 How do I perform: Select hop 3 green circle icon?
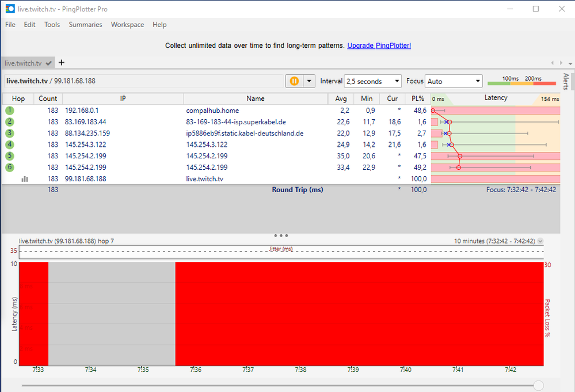(10, 133)
